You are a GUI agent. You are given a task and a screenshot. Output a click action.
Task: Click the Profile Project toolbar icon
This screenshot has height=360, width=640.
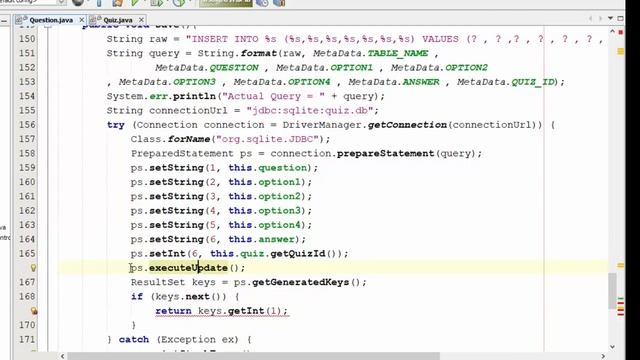[179, 3]
